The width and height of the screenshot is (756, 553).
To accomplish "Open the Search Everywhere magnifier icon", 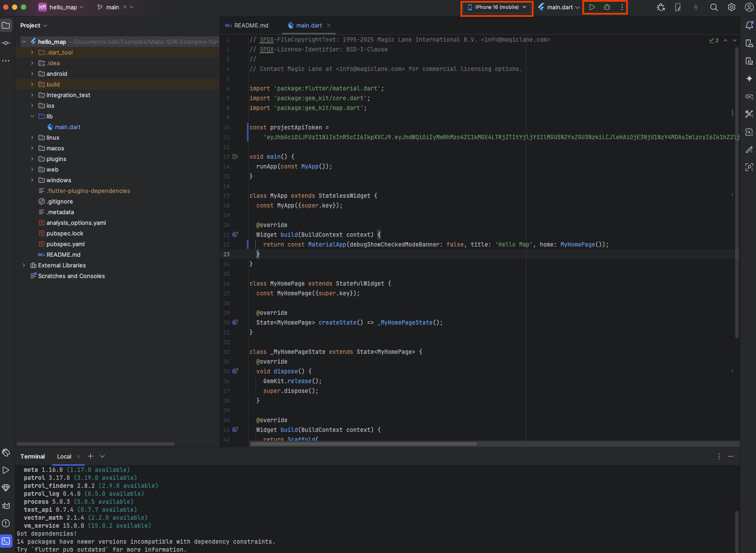I will tap(713, 7).
